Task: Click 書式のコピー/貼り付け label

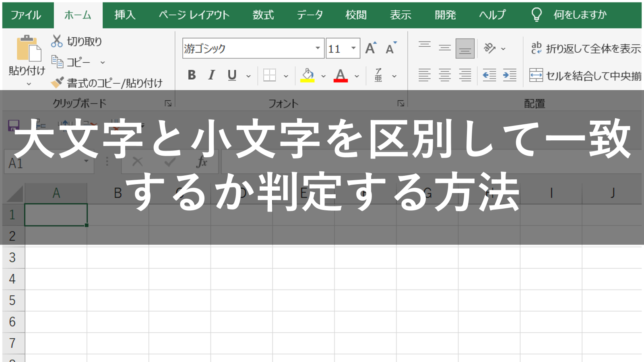Action: [115, 83]
